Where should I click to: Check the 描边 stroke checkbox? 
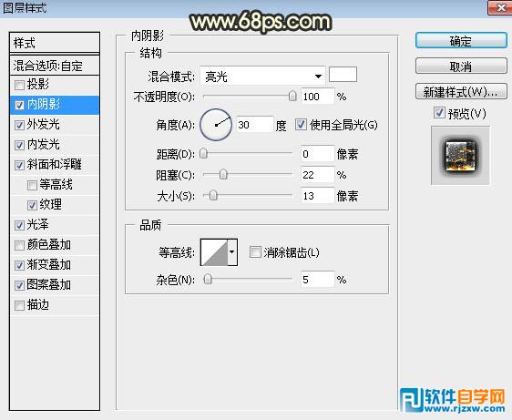[x=20, y=305]
